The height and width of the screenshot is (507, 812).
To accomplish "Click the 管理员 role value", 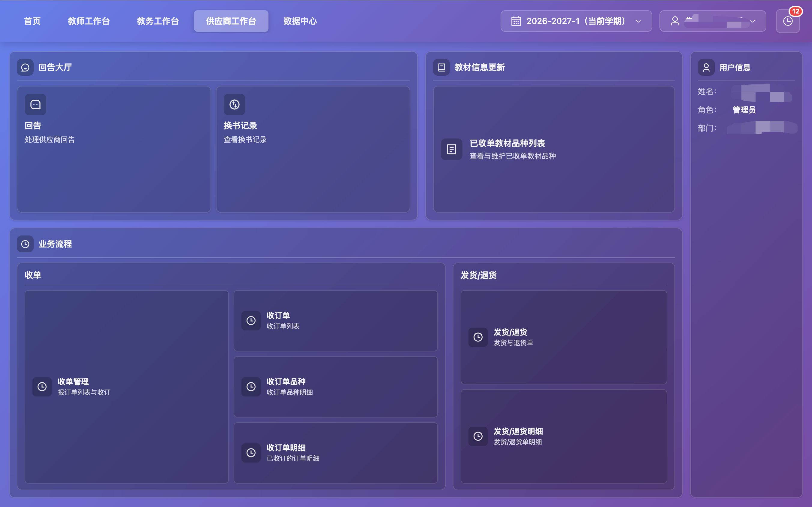I will pos(744,110).
